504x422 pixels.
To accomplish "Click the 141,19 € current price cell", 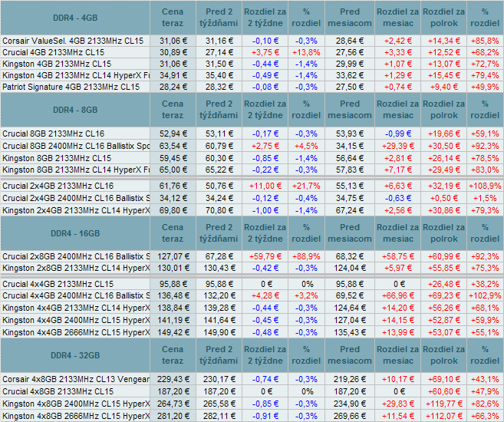I will coord(173,320).
